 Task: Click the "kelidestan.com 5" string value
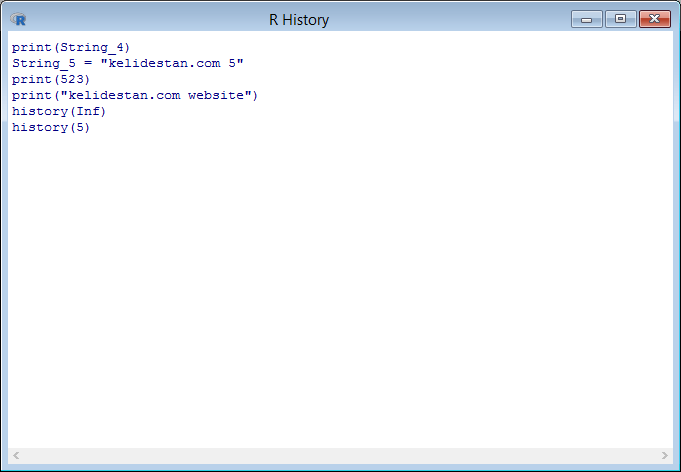172,63
